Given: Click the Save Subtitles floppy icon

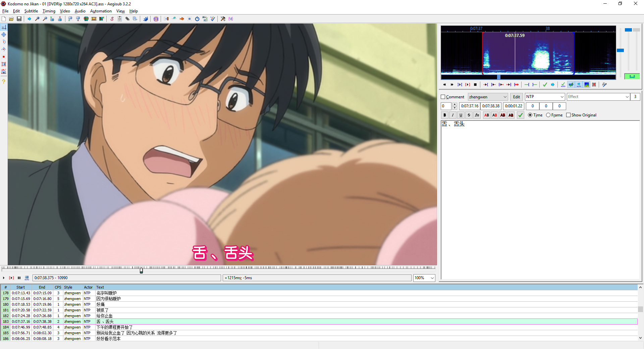Looking at the screenshot, I should pyautogui.click(x=19, y=19).
